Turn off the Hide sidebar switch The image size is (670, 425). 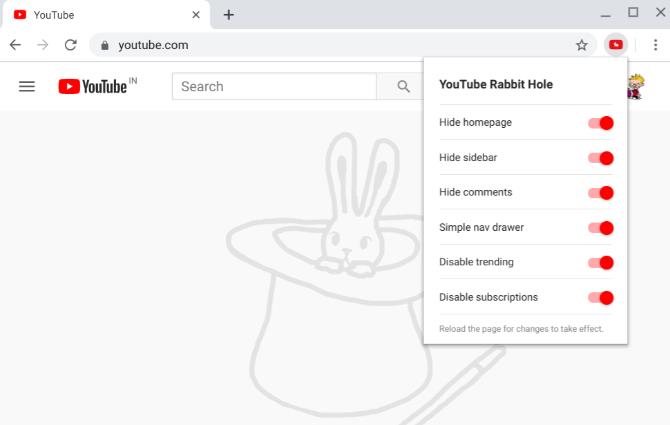click(600, 158)
